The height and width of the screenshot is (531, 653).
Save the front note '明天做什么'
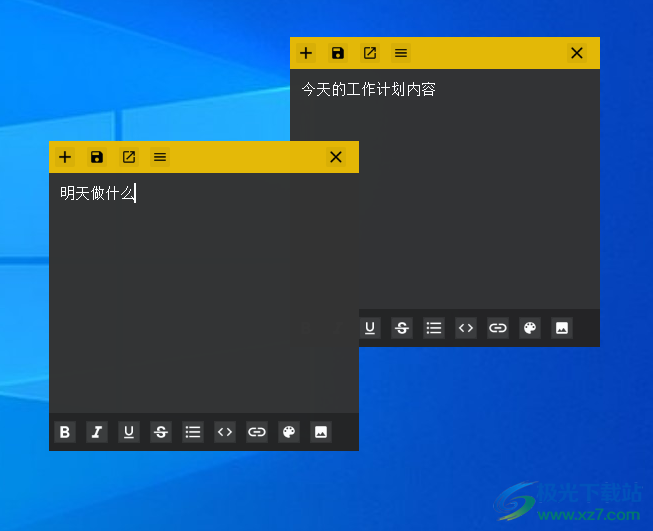(x=97, y=157)
